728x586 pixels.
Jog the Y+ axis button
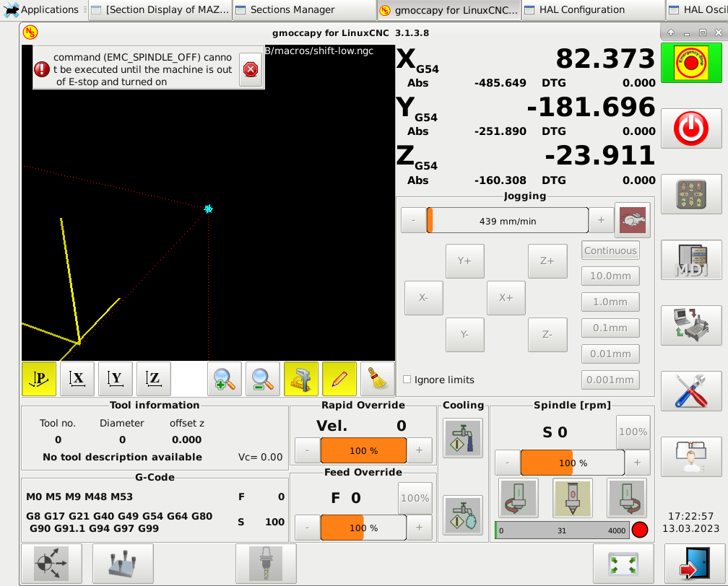465,261
